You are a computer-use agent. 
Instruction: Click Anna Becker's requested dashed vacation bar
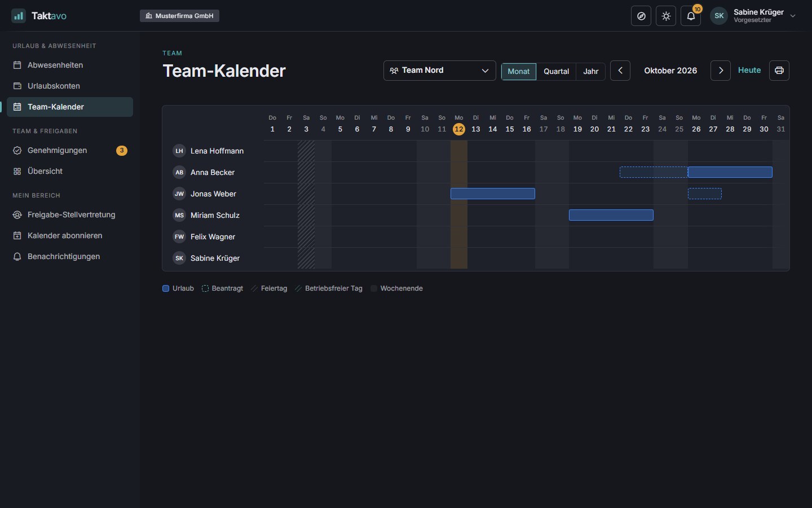[654, 172]
